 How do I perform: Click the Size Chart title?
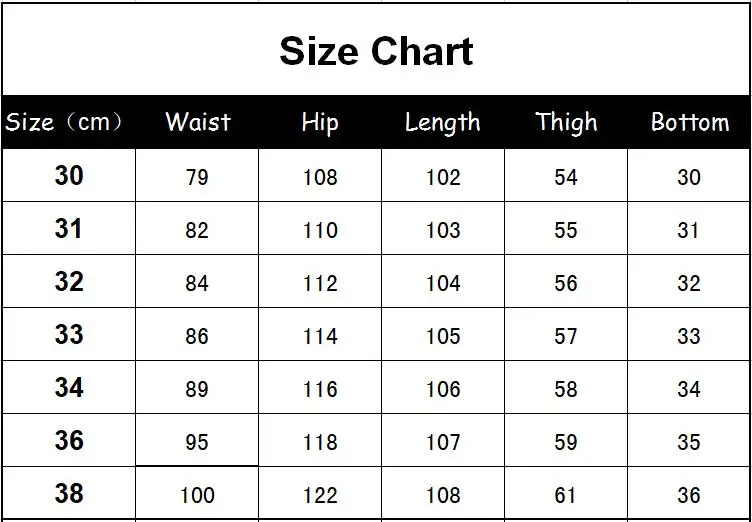[x=376, y=51]
